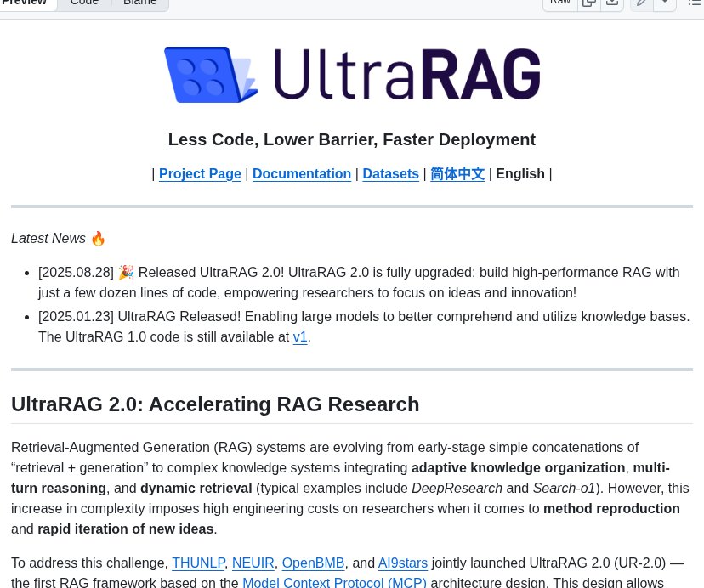Viewport: 704px width, 588px height.
Task: Visit the AI9stars link
Action: 403,563
